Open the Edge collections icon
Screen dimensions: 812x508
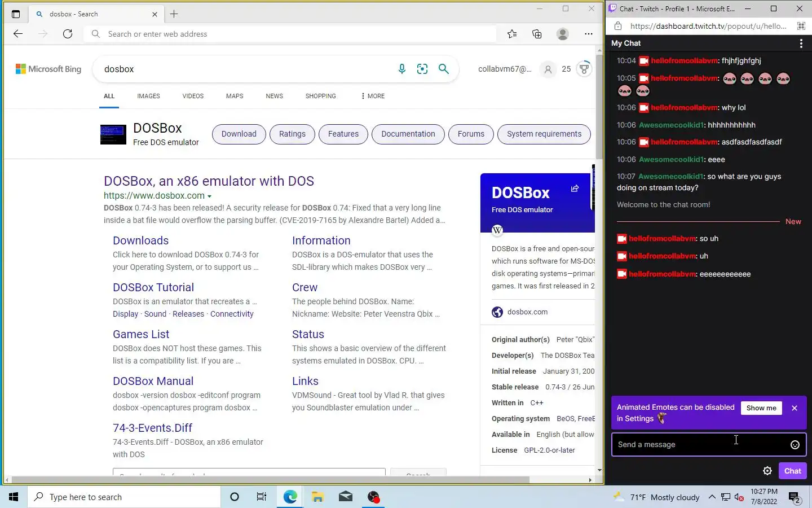[537, 34]
